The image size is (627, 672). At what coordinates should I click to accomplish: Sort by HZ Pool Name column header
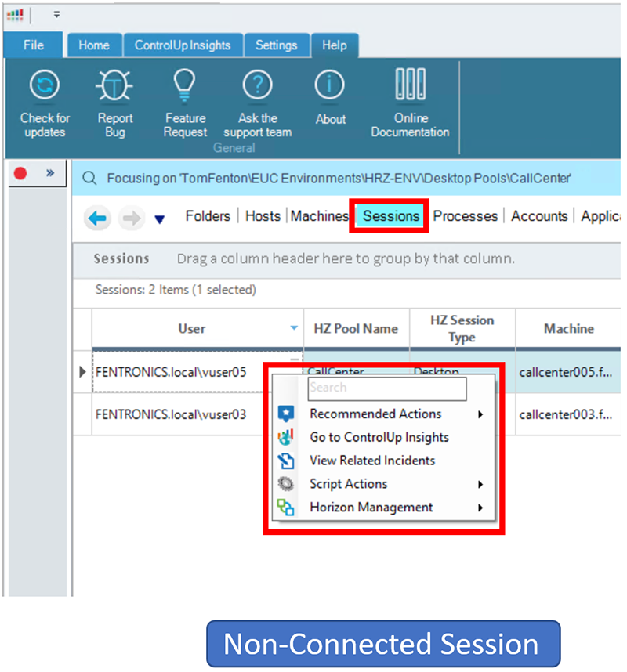click(356, 328)
